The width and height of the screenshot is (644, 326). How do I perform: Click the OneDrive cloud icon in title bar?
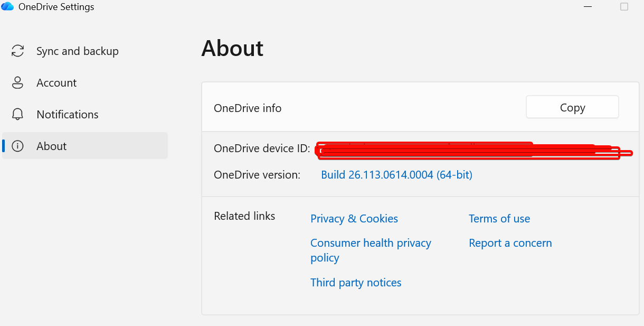7,7
